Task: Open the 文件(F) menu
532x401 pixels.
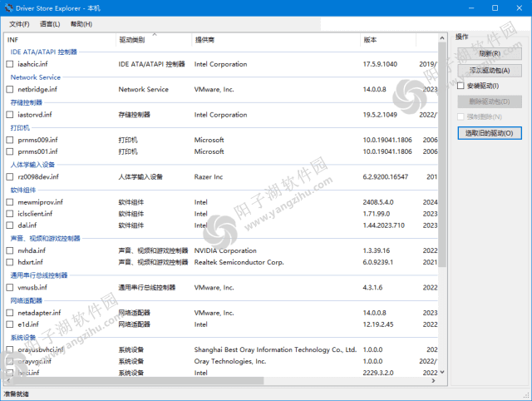Action: click(19, 24)
